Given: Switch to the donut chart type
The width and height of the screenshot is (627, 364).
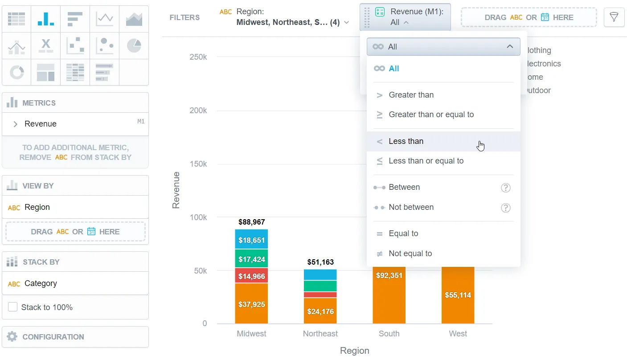Looking at the screenshot, I should click(x=16, y=72).
